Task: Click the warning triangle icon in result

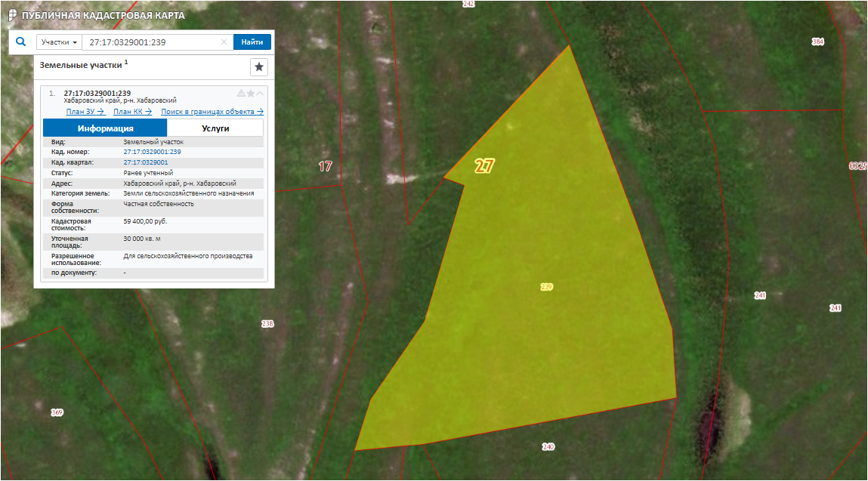Action: click(x=242, y=94)
